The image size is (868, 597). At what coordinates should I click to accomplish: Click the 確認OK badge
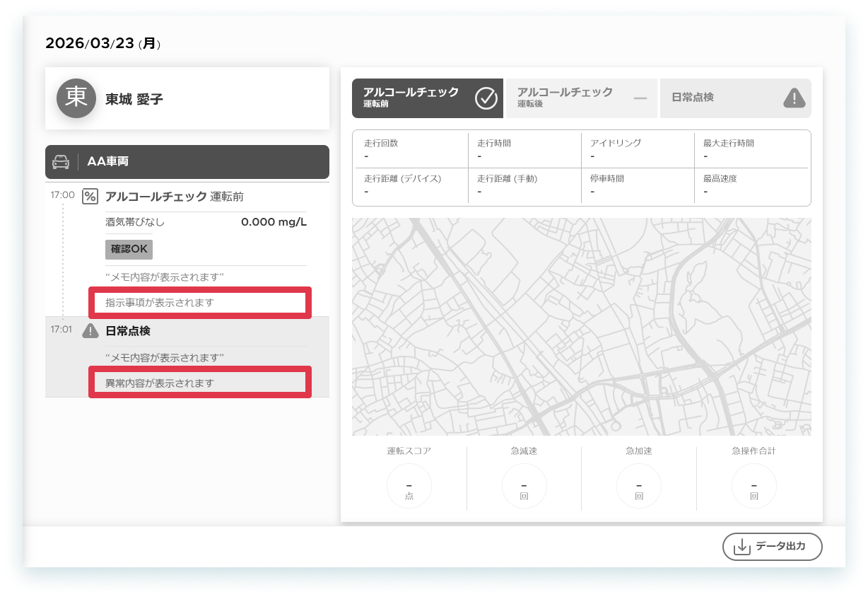tap(129, 250)
